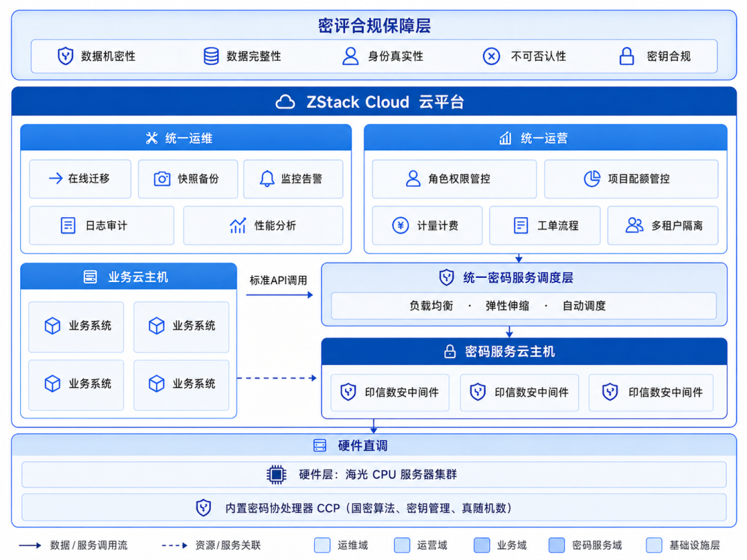747x560 pixels.
Task: Click the 数据机密性 label
Action: tap(108, 56)
